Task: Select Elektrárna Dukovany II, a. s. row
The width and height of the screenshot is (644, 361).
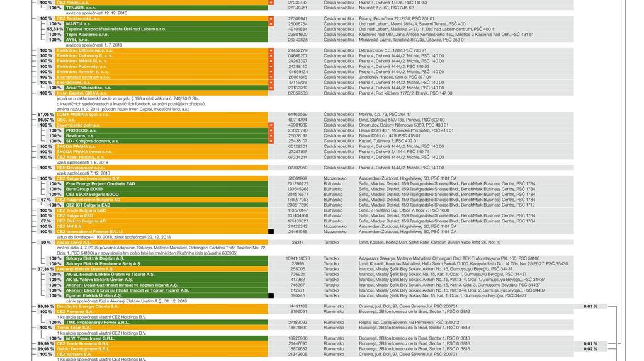Action: click(x=162, y=56)
